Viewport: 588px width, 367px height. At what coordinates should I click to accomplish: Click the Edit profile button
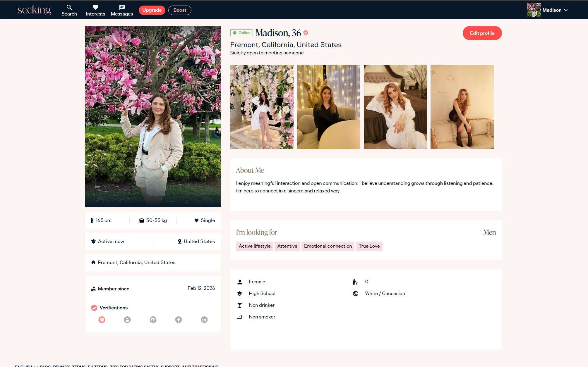pos(482,33)
